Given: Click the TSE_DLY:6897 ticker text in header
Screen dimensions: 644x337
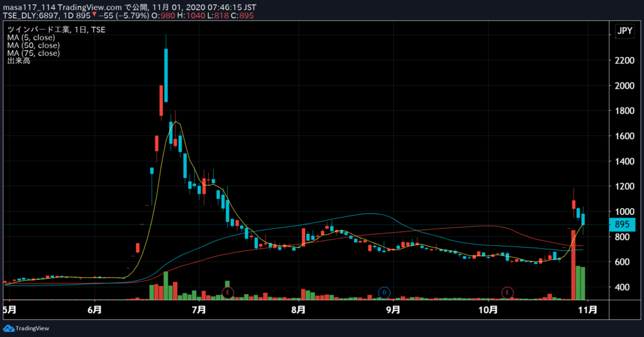Looking at the screenshot, I should point(31,16).
